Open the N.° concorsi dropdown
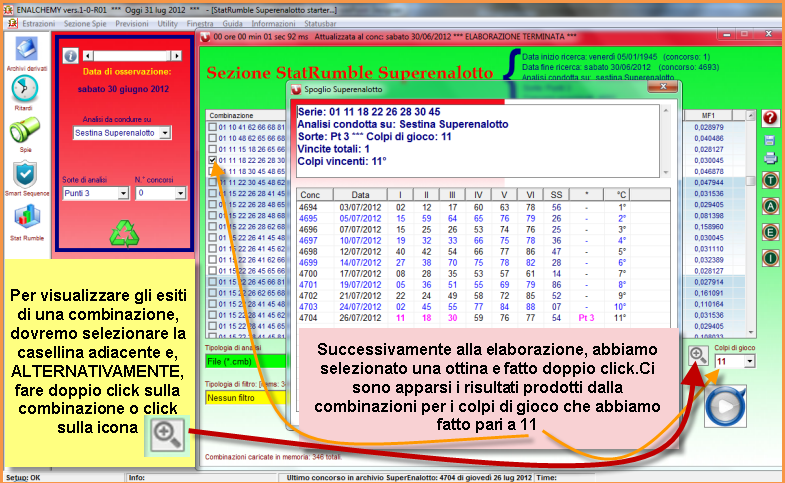 (180, 193)
